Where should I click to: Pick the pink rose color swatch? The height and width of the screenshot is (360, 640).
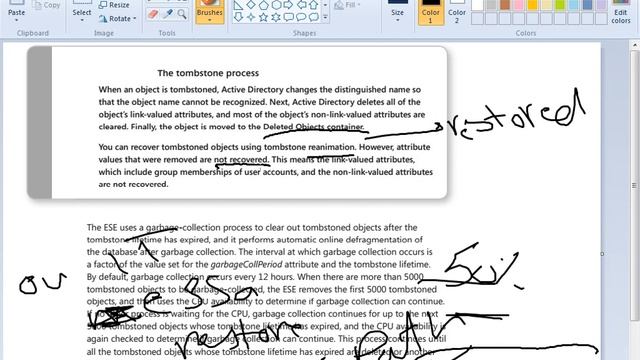coord(518,5)
